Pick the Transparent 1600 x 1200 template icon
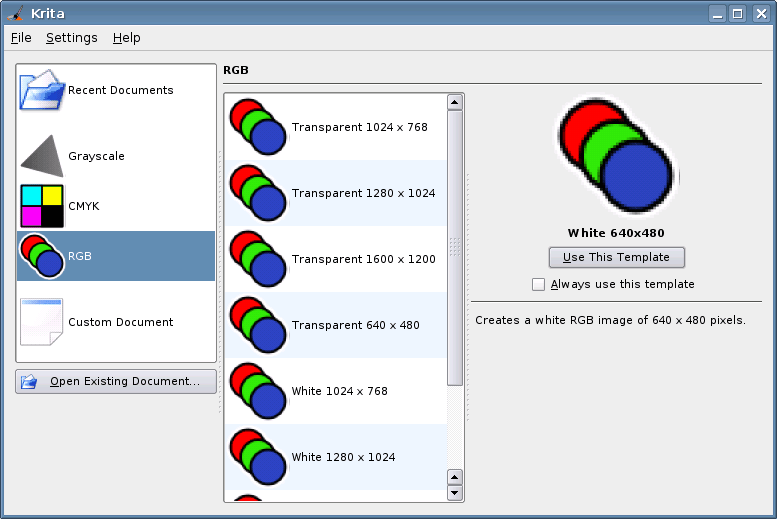Screen dimensions: 777x519 (258, 259)
